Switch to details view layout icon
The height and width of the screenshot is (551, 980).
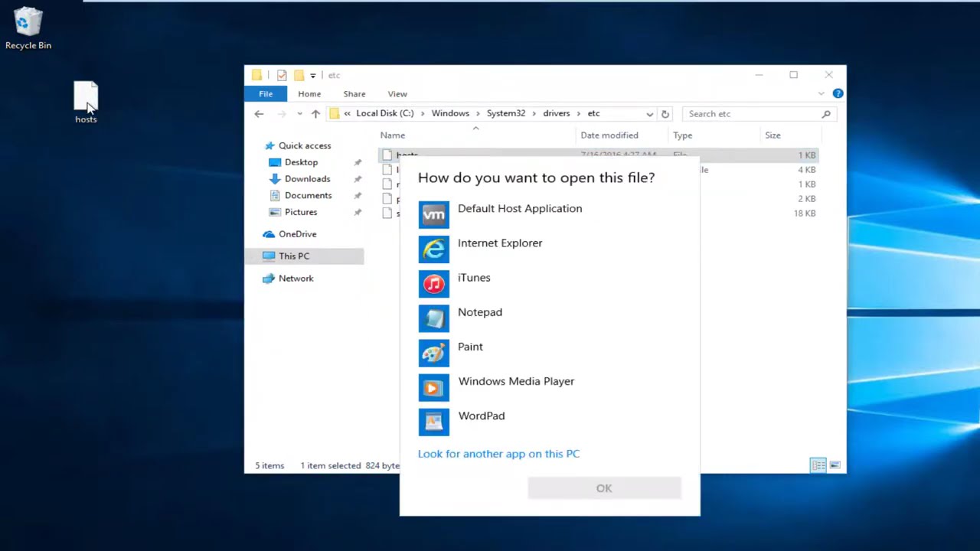coord(818,465)
